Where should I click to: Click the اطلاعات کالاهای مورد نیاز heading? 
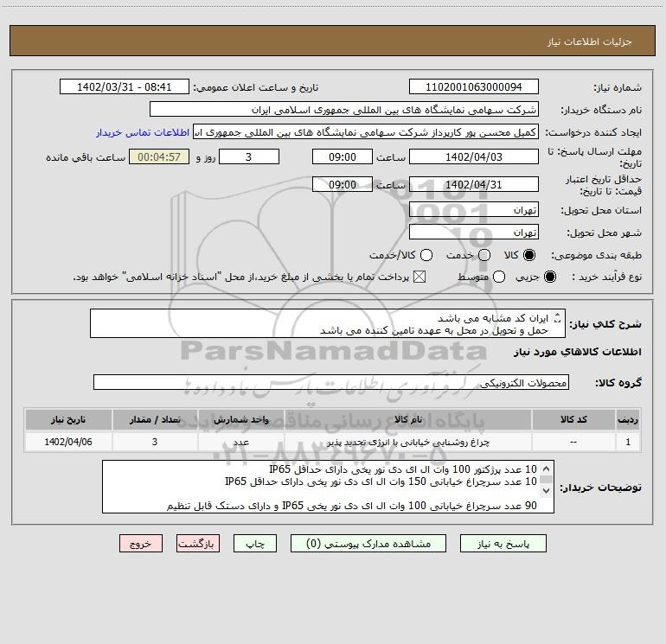tap(578, 352)
